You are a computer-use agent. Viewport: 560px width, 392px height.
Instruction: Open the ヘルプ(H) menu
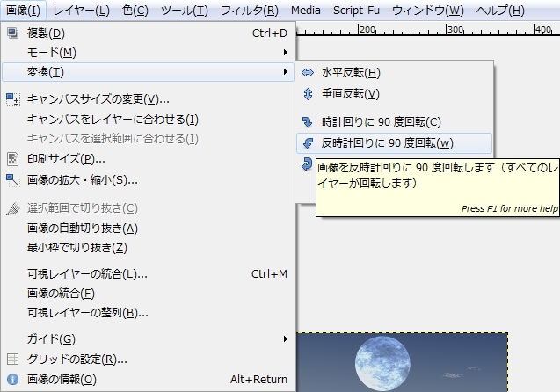pyautogui.click(x=500, y=11)
